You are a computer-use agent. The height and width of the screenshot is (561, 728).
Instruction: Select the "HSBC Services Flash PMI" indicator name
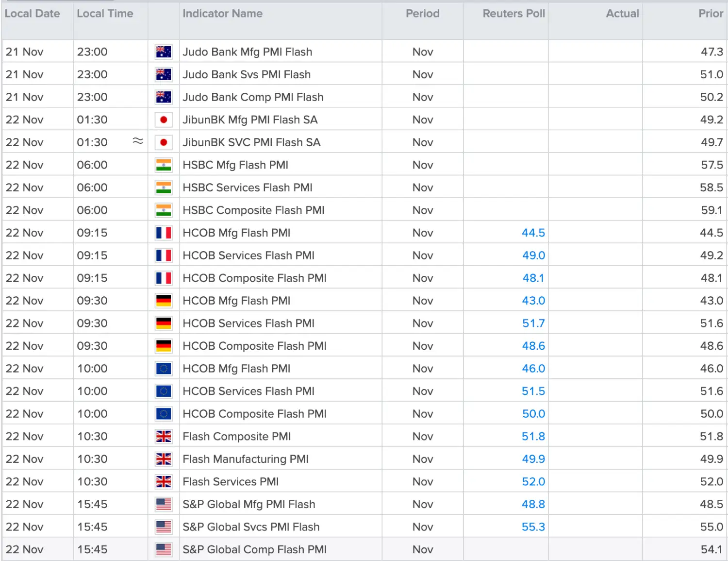248,187
